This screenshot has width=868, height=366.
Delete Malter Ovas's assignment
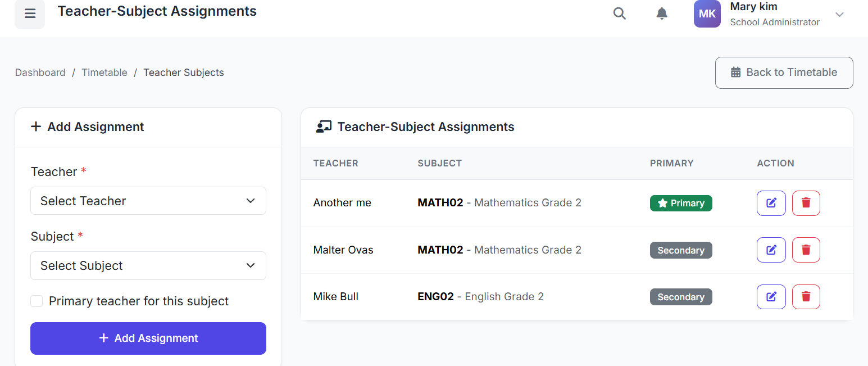(806, 250)
